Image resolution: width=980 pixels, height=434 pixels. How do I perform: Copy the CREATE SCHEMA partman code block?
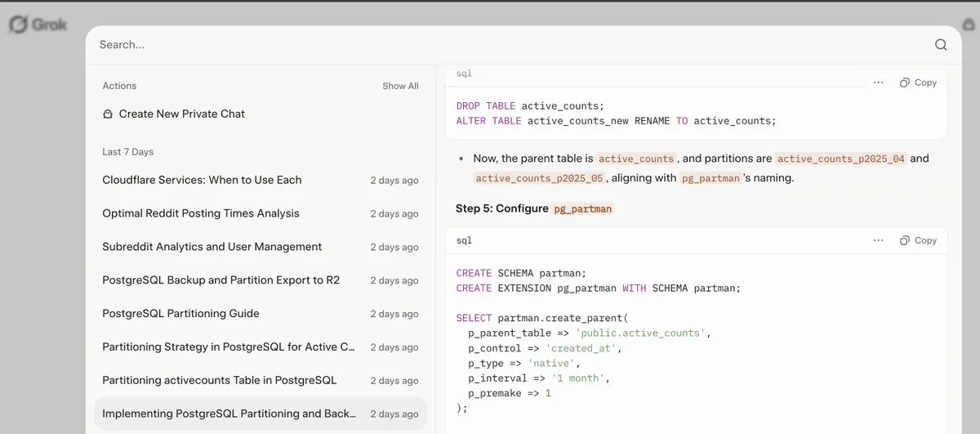click(918, 240)
